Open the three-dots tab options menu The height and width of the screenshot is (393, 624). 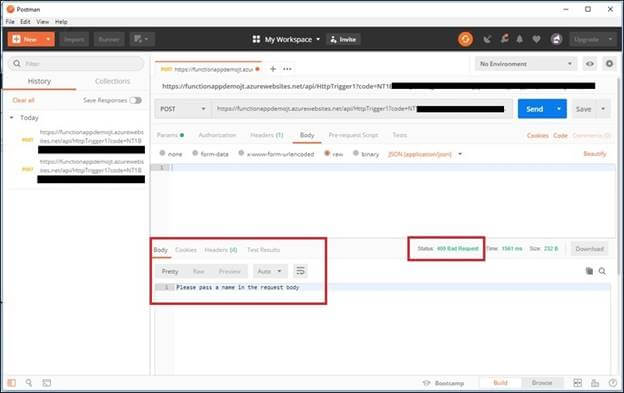[287, 69]
